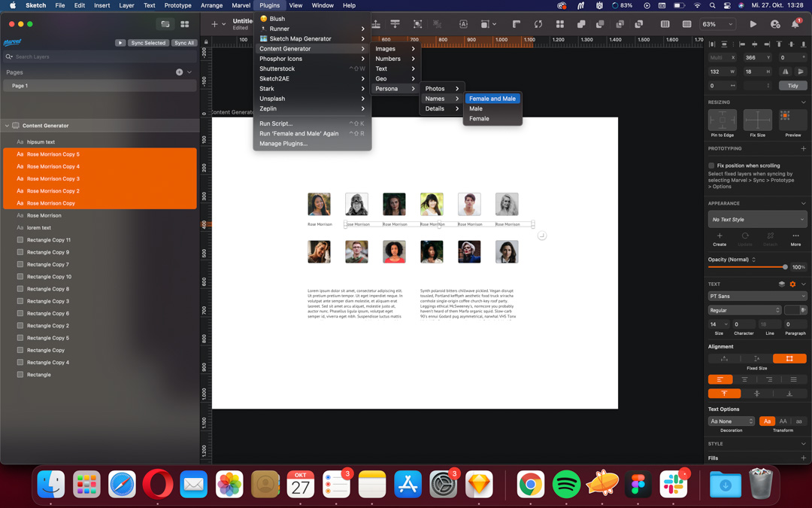This screenshot has width=812, height=508.
Task: Align layers left in inspector
Action: point(741,44)
